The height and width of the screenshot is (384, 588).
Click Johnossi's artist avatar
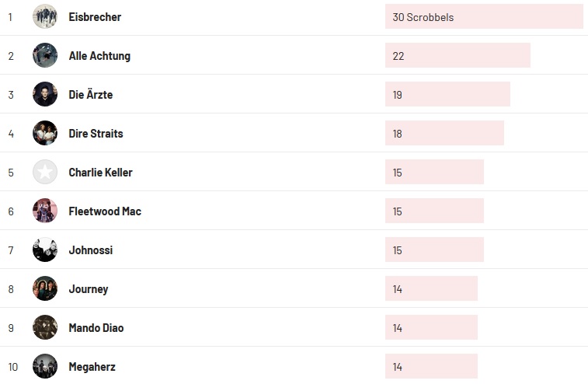coord(45,250)
